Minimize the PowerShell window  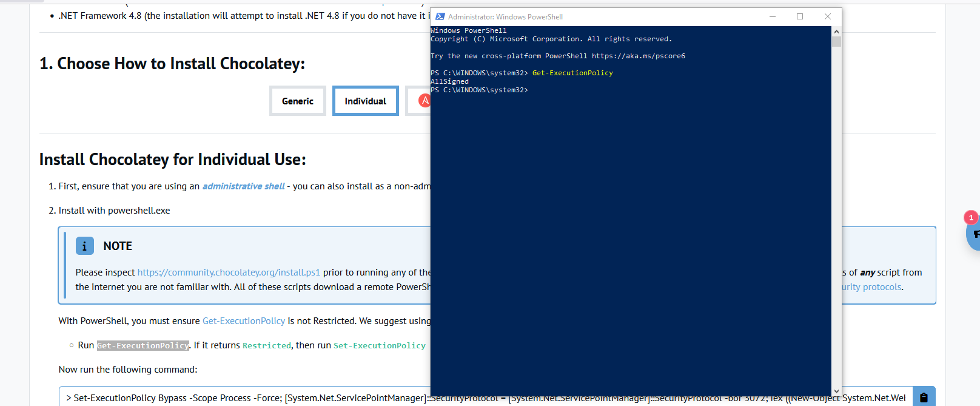click(x=773, y=17)
